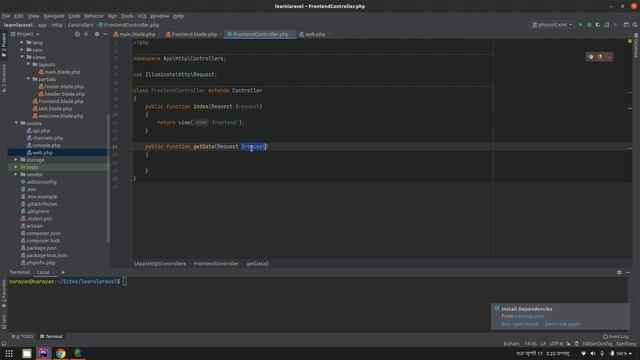Click the Wi-Fi network icon in system tray
The width and height of the screenshot is (640, 360).
tap(583, 353)
